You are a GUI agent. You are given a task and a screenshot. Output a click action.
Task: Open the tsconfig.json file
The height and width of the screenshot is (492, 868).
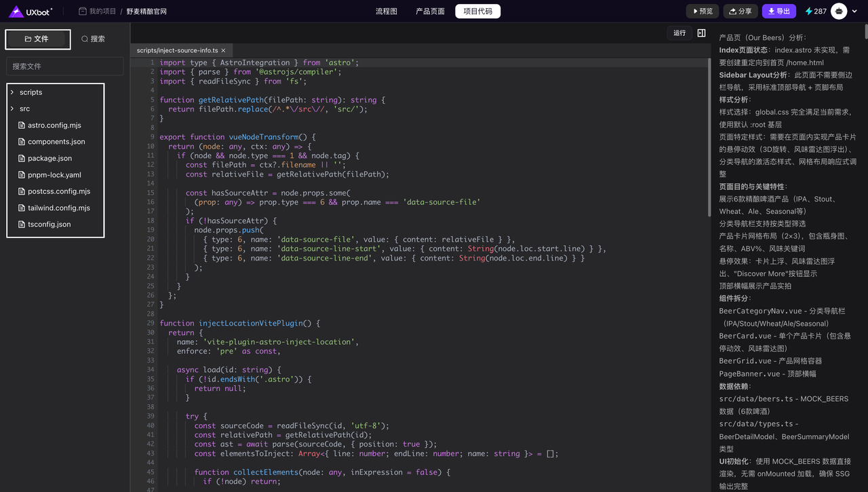[x=49, y=225]
